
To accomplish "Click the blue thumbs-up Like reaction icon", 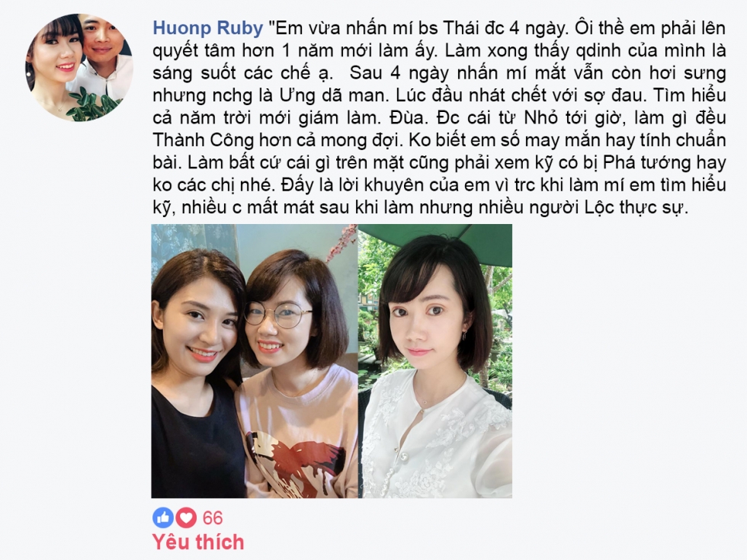I will point(163,517).
